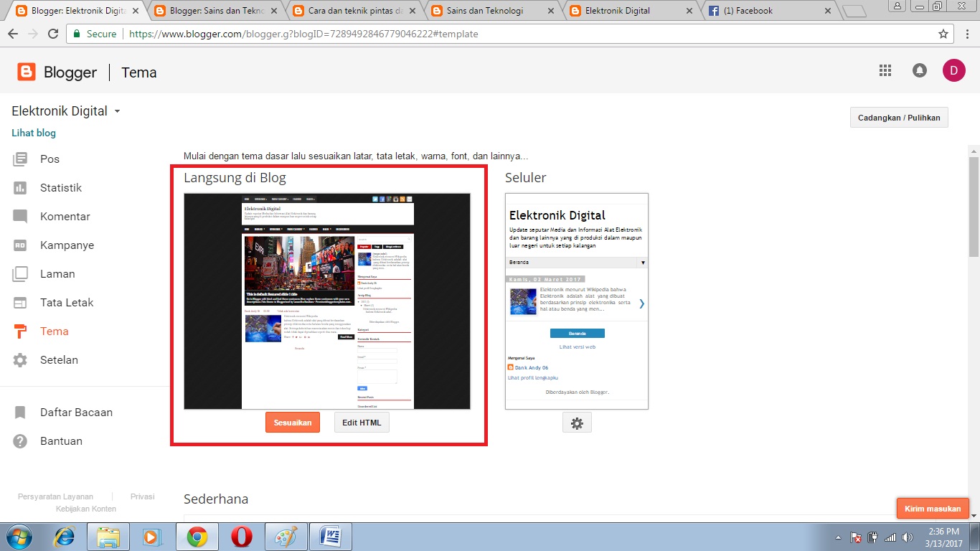Open Chrome's three-dot menu
The height and width of the screenshot is (551, 980).
click(966, 33)
